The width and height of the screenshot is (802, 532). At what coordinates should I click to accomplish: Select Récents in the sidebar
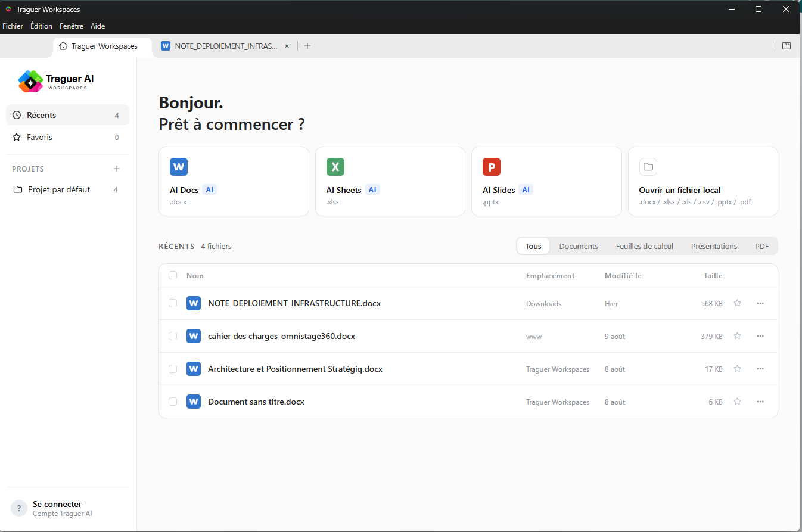[67, 115]
